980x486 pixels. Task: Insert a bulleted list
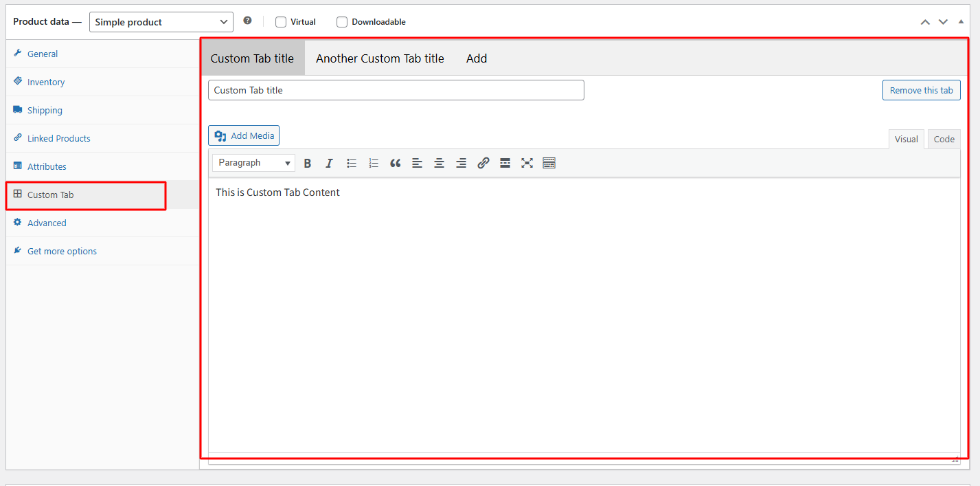[x=352, y=163]
